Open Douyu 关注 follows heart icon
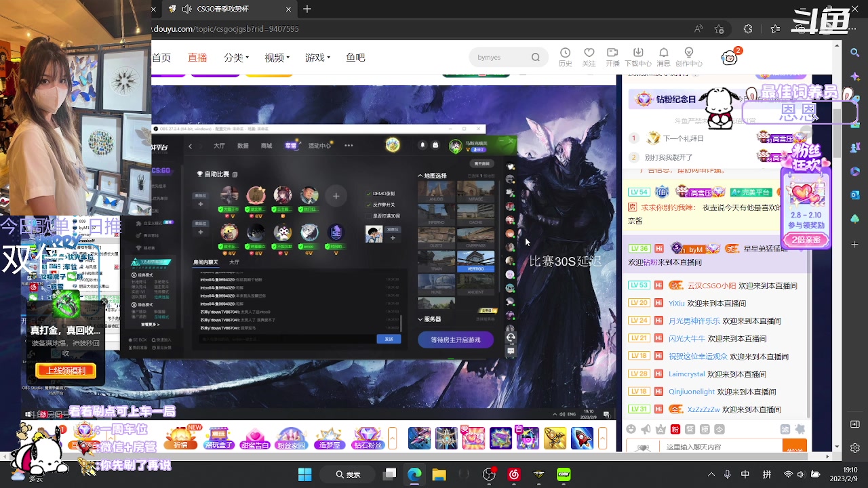This screenshot has height=488, width=868. 589,56
